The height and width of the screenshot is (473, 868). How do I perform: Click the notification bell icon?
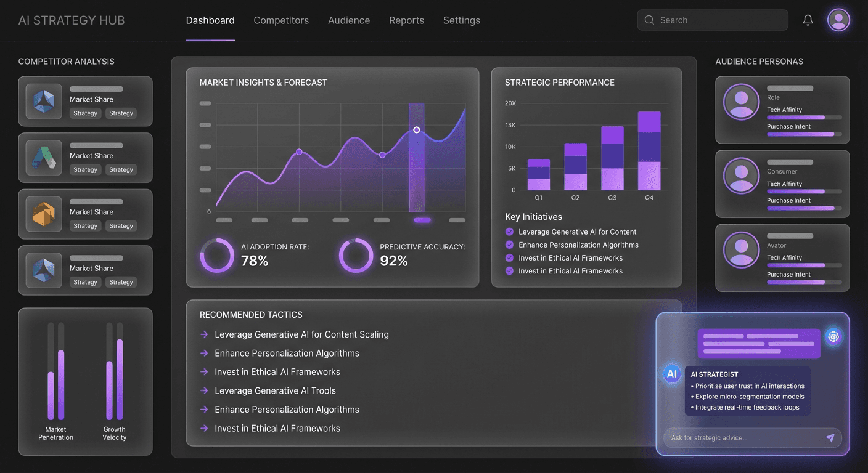tap(808, 20)
